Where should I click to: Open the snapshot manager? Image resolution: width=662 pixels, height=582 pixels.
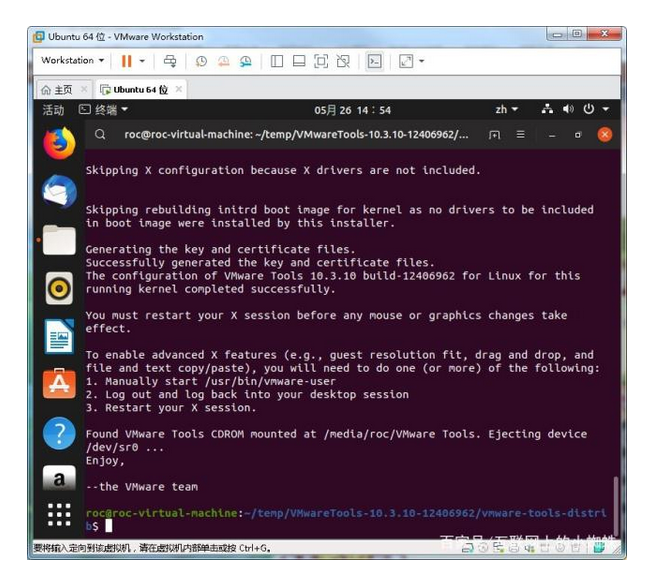246,62
